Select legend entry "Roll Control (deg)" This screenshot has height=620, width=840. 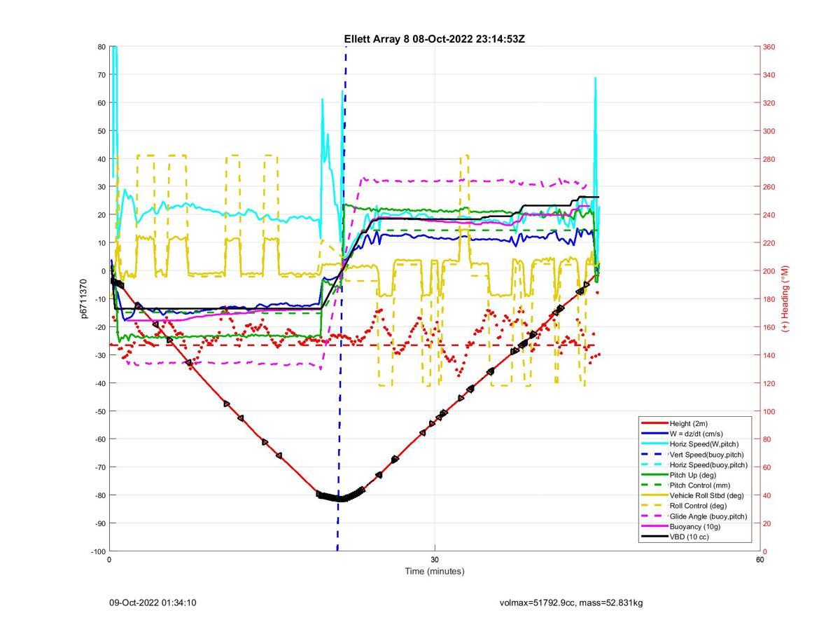tap(698, 506)
